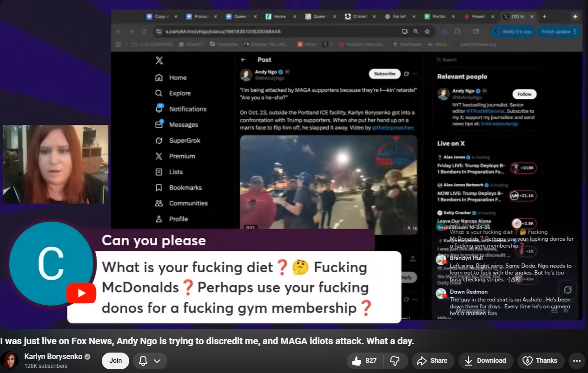The width and height of the screenshot is (588, 373).
Task: Switch to the Powell browser tab
Action: (479, 16)
